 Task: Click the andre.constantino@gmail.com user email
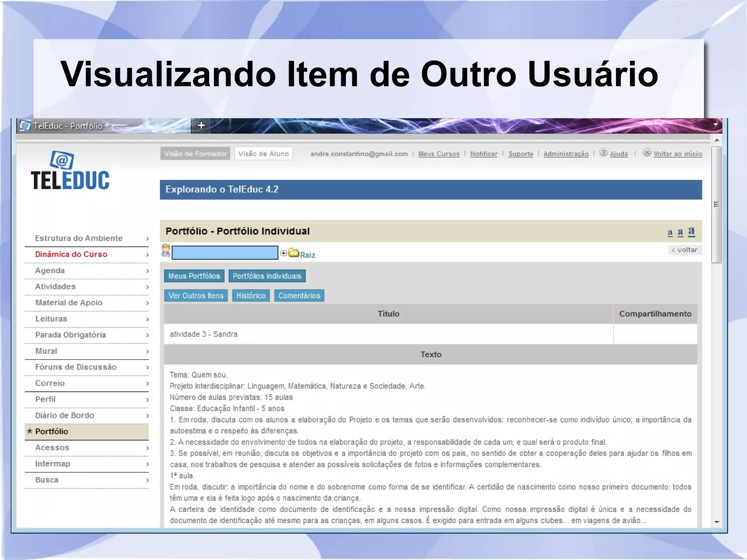(x=359, y=154)
